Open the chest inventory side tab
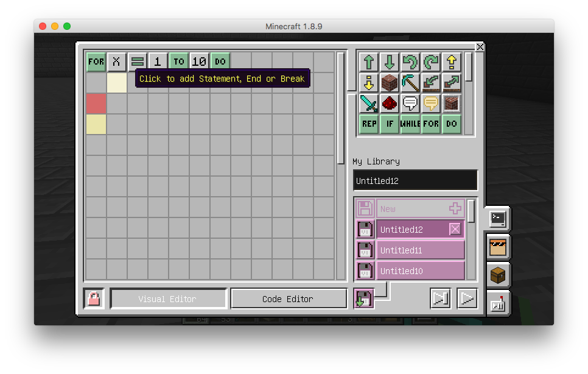Viewport: 588px width, 374px height. (498, 276)
